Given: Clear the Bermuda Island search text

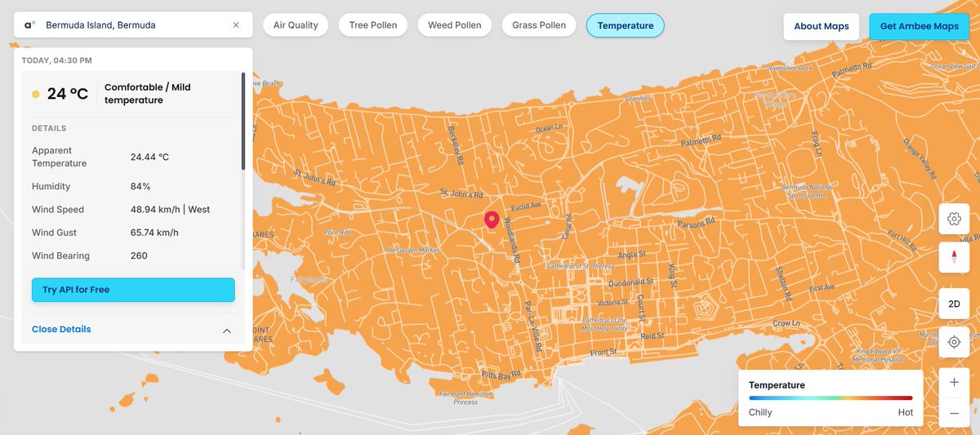Looking at the screenshot, I should pos(236,25).
